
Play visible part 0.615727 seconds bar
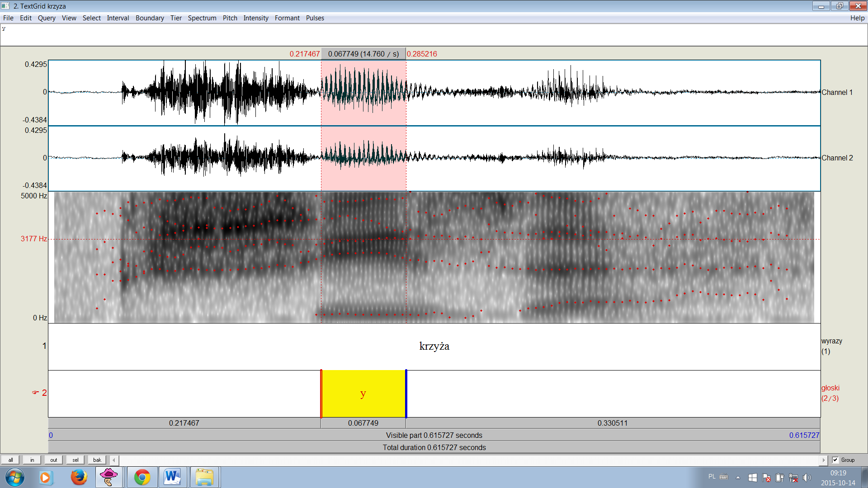(x=434, y=435)
